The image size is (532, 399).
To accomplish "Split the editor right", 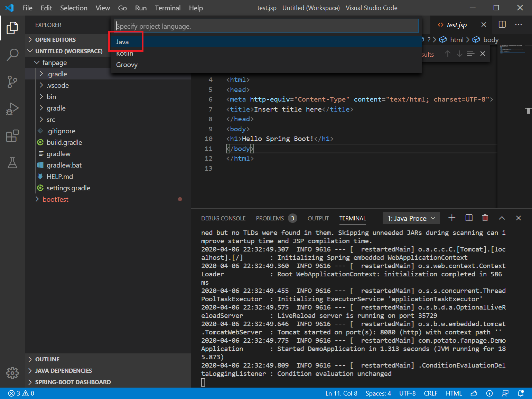I will (502, 25).
